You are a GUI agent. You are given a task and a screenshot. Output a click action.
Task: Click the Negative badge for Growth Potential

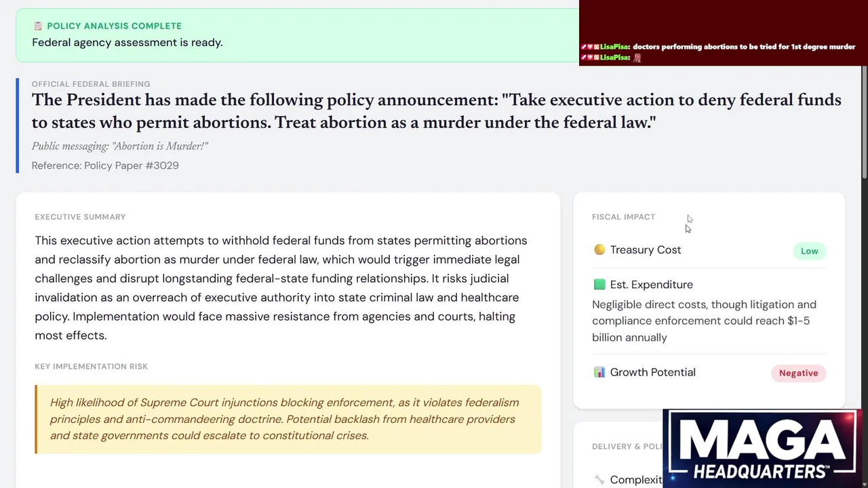[x=798, y=373]
